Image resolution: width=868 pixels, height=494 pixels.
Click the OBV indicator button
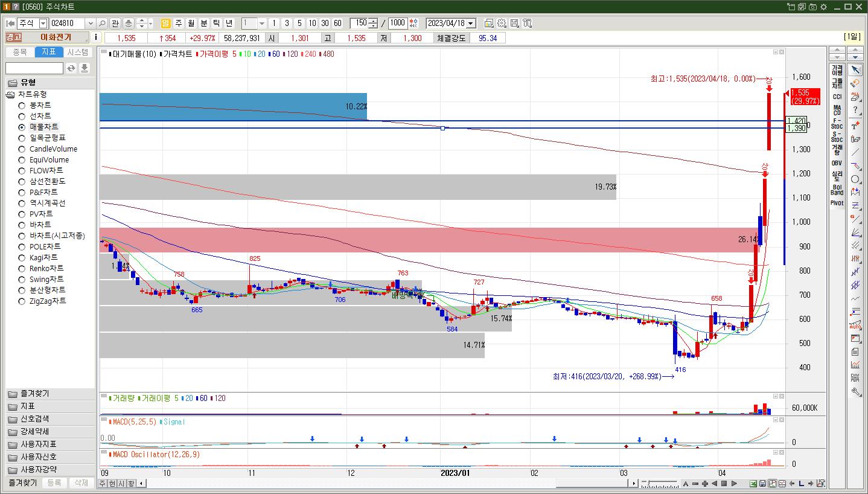(837, 163)
